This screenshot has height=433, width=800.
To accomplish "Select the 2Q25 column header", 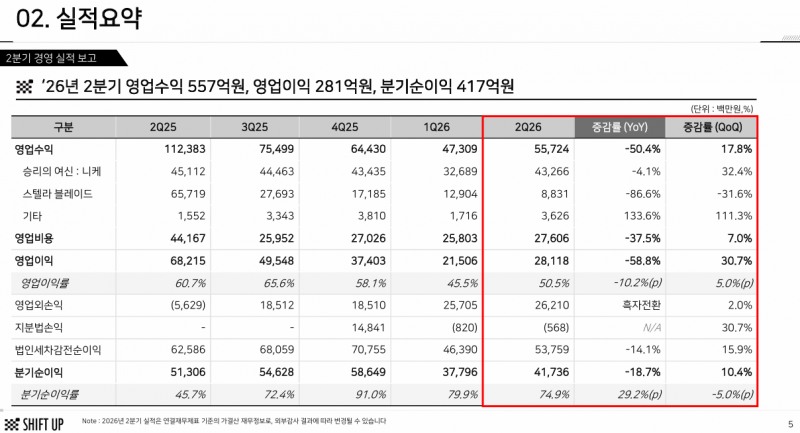I will pyautogui.click(x=163, y=127).
